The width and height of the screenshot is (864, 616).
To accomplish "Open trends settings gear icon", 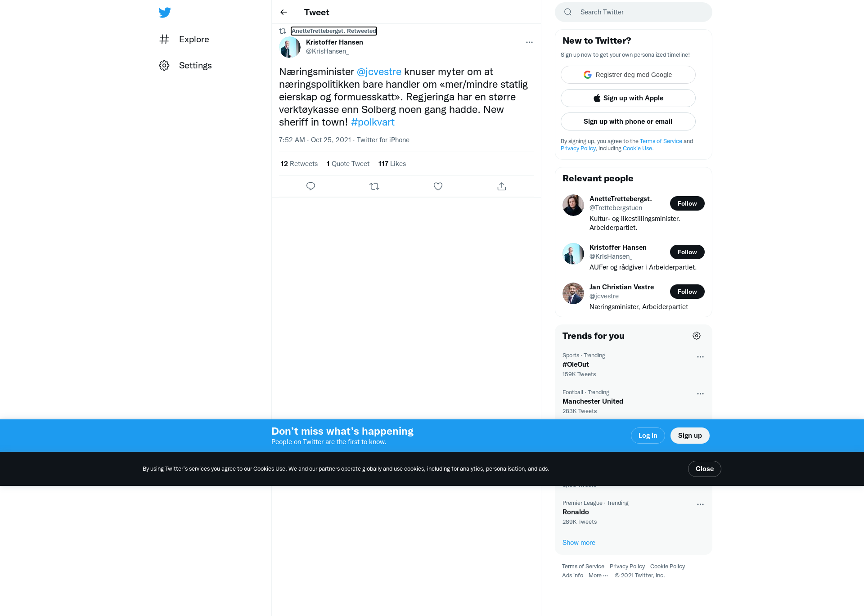I will [697, 336].
